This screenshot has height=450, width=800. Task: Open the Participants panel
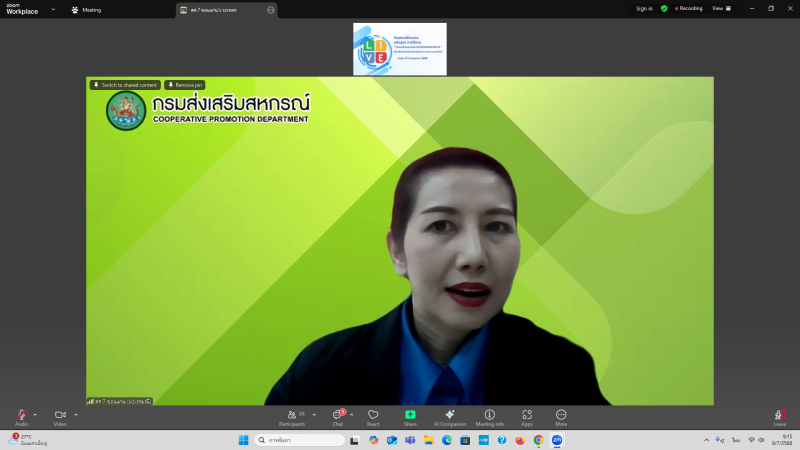click(x=292, y=415)
